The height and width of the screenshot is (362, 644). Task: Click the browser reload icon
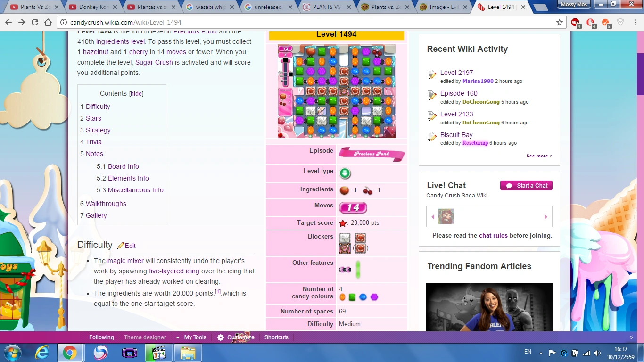[x=35, y=22]
